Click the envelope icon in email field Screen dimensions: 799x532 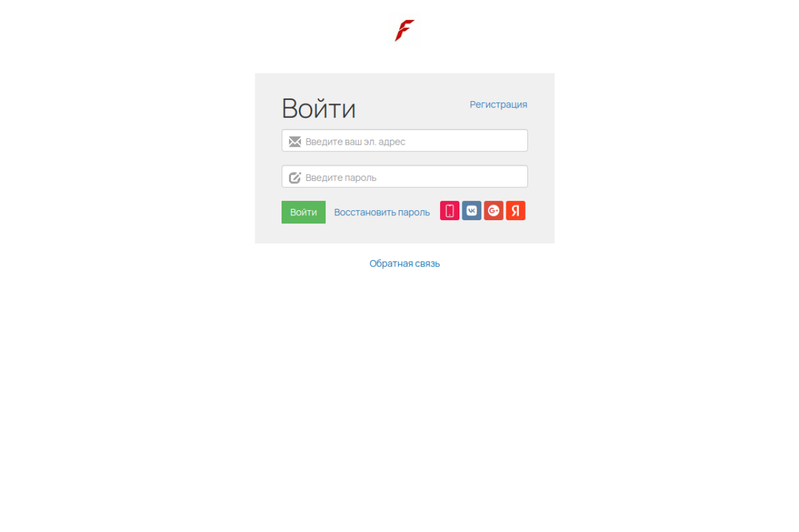tap(295, 142)
